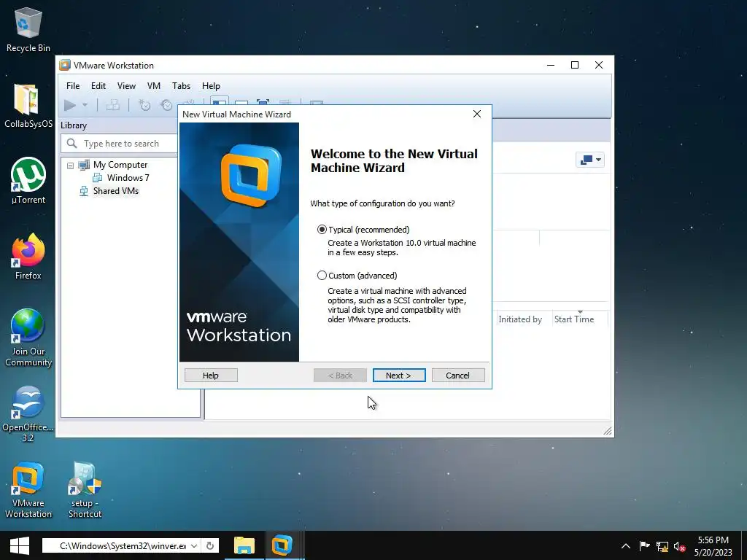Open the Edit menu

point(98,86)
